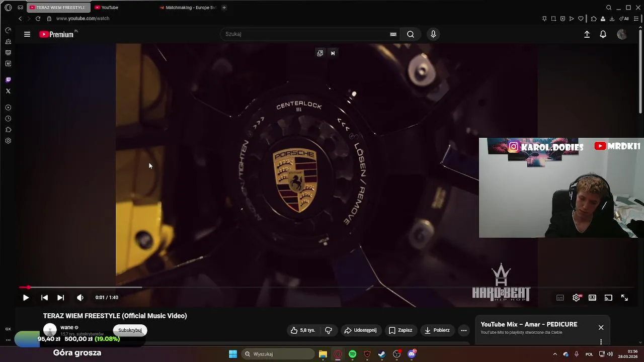Close the YouTube Mix playlist panel
This screenshot has height=362, width=644.
pos(601,327)
